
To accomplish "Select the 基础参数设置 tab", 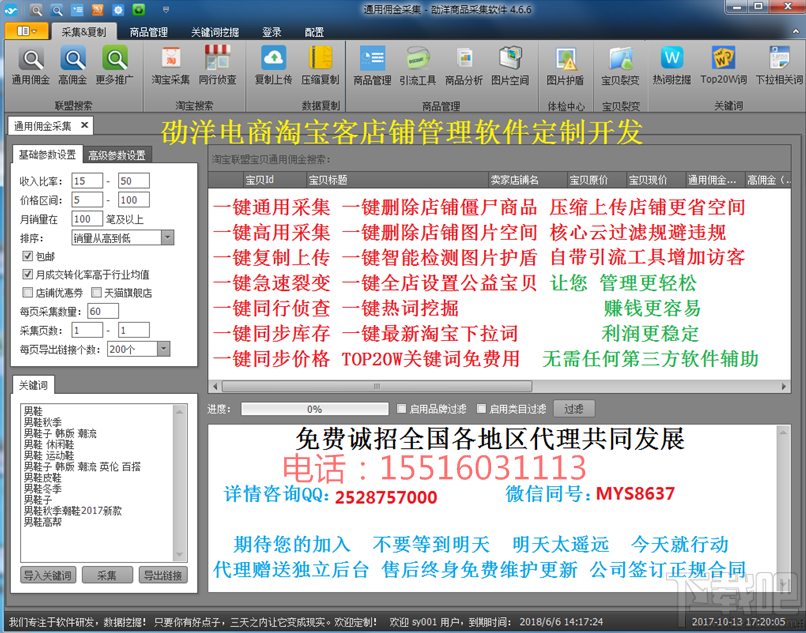I will [47, 154].
